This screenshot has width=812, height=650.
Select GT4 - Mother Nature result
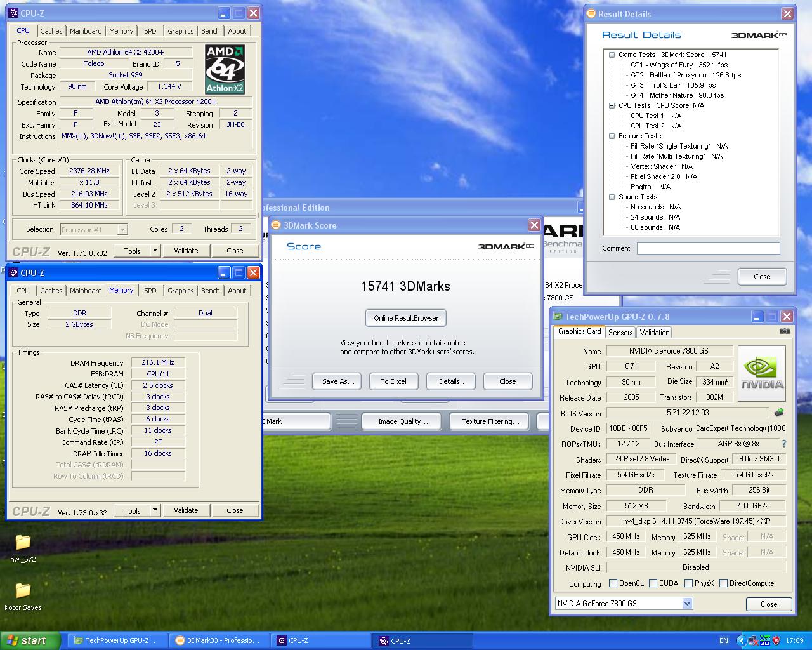pyautogui.click(x=677, y=95)
